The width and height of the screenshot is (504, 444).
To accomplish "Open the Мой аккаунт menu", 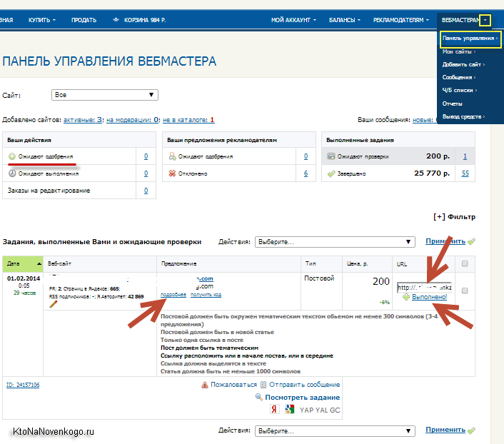I will point(293,20).
